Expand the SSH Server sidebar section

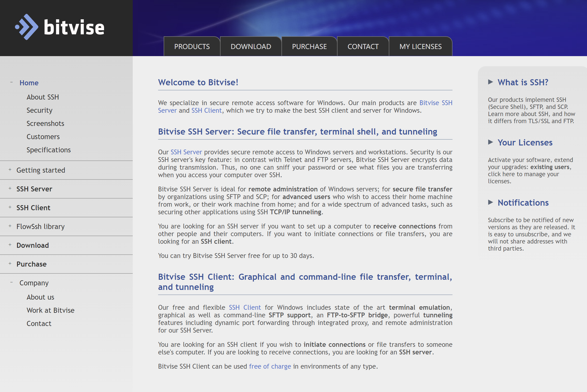tap(10, 188)
